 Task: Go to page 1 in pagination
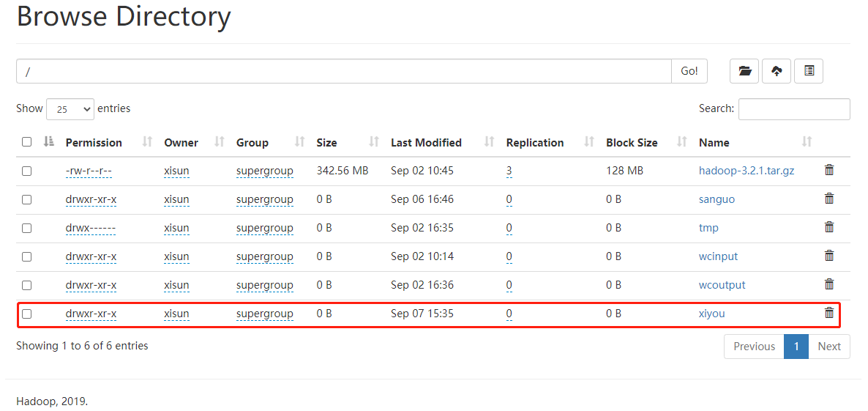796,347
